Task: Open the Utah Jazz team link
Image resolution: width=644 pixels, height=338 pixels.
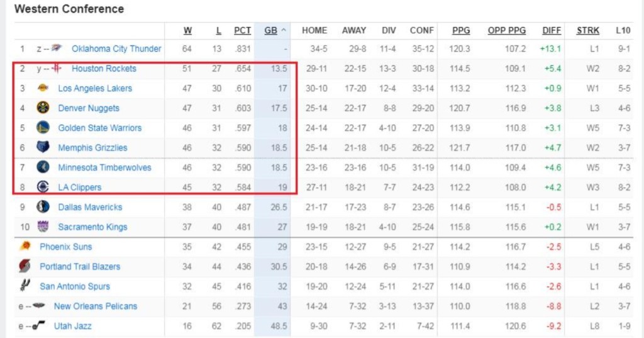Action: pos(72,325)
